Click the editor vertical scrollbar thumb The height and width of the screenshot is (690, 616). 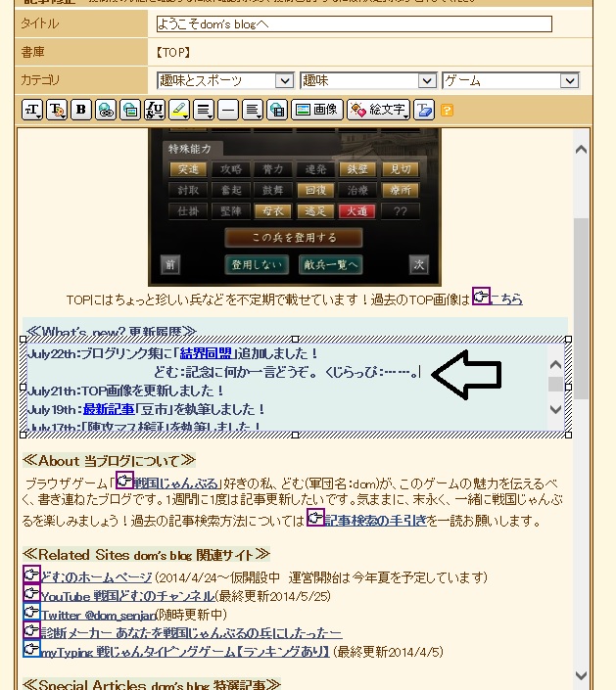click(581, 308)
